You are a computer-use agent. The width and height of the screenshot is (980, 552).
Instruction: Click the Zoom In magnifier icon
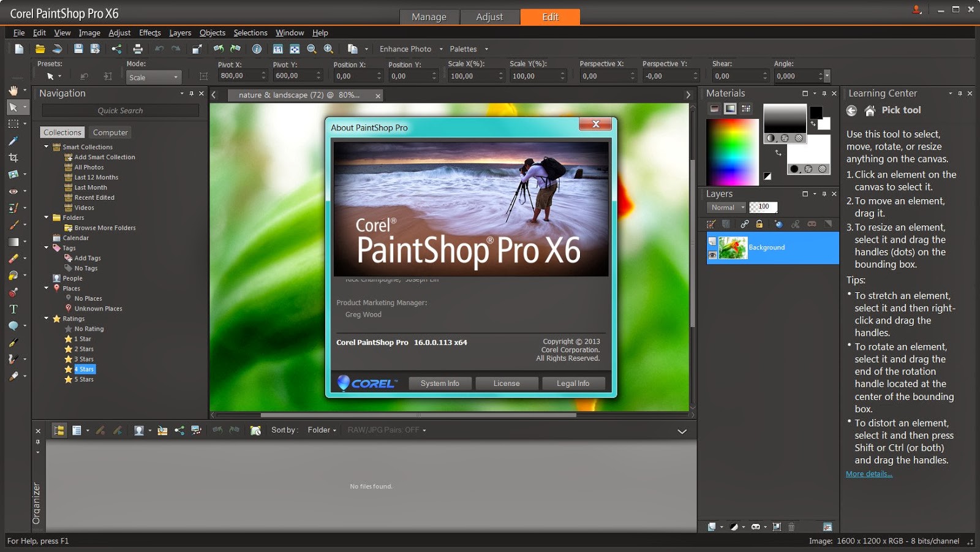(x=328, y=49)
